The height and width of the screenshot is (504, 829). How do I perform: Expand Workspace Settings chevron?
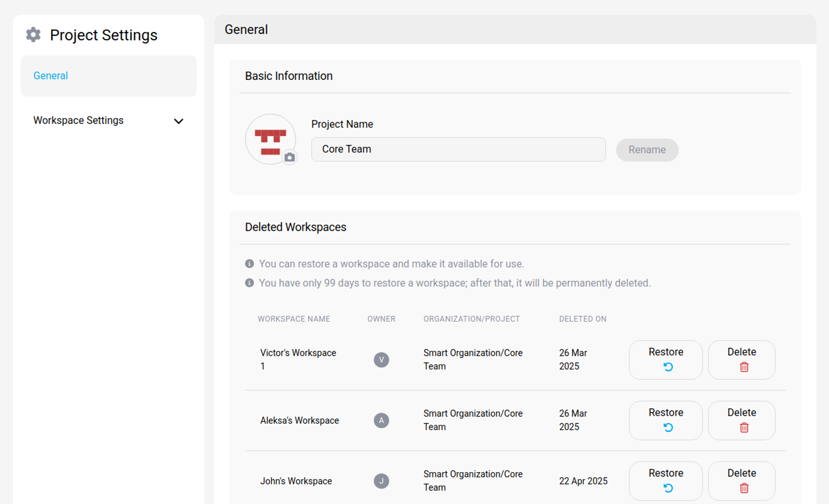pos(178,121)
